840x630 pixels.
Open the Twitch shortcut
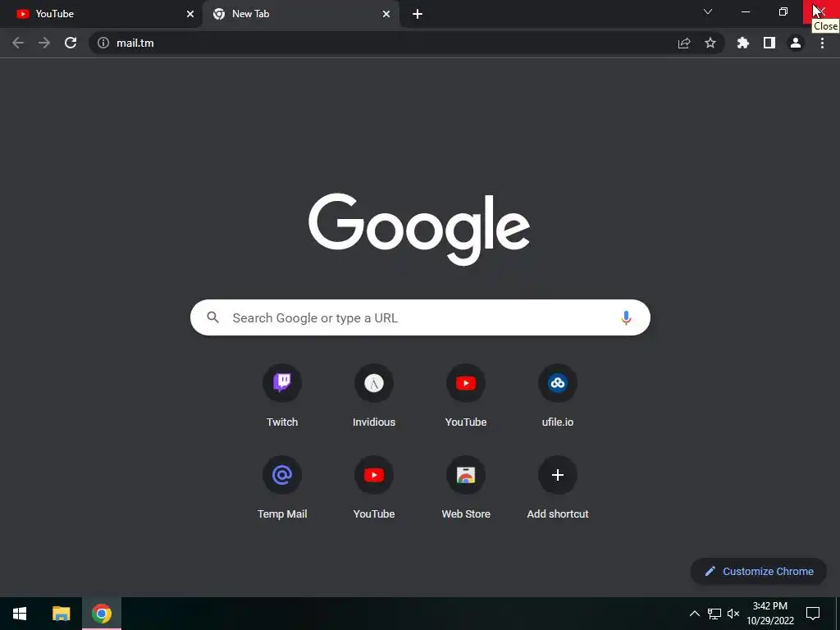[282, 383]
